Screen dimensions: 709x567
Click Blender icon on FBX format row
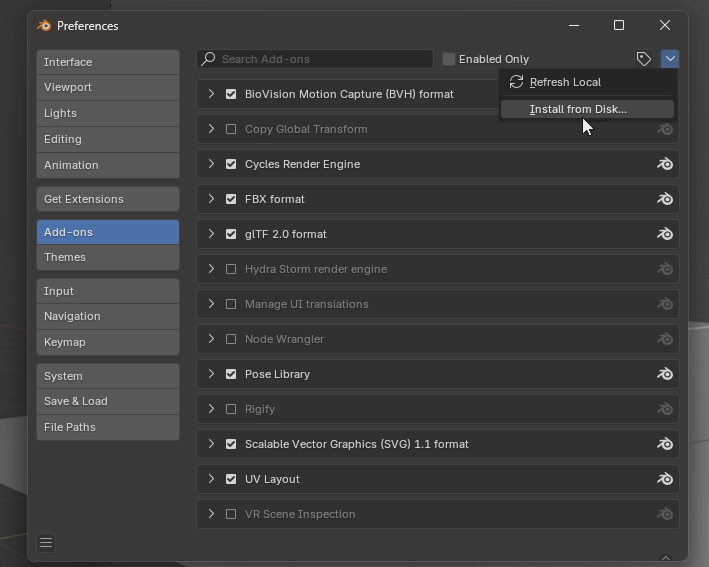click(665, 199)
